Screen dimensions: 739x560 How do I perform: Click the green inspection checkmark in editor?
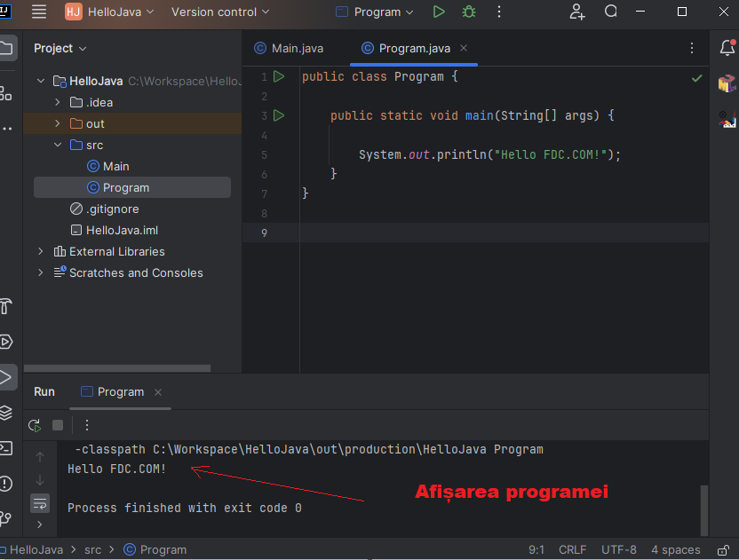coord(696,78)
